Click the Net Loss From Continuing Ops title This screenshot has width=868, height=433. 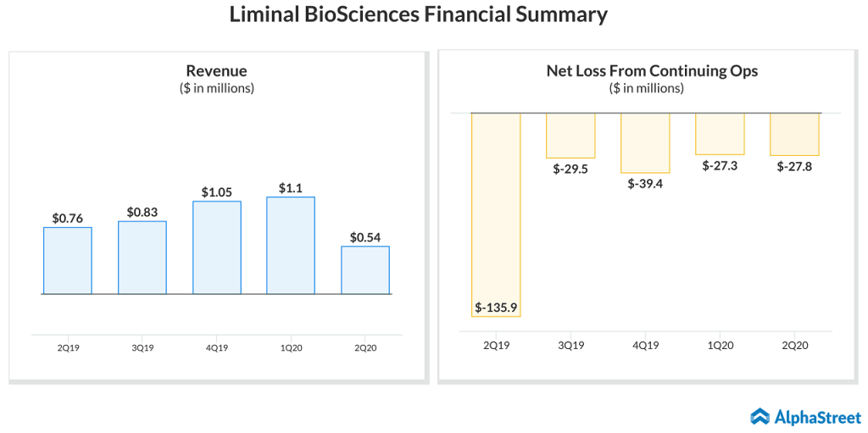pos(652,71)
